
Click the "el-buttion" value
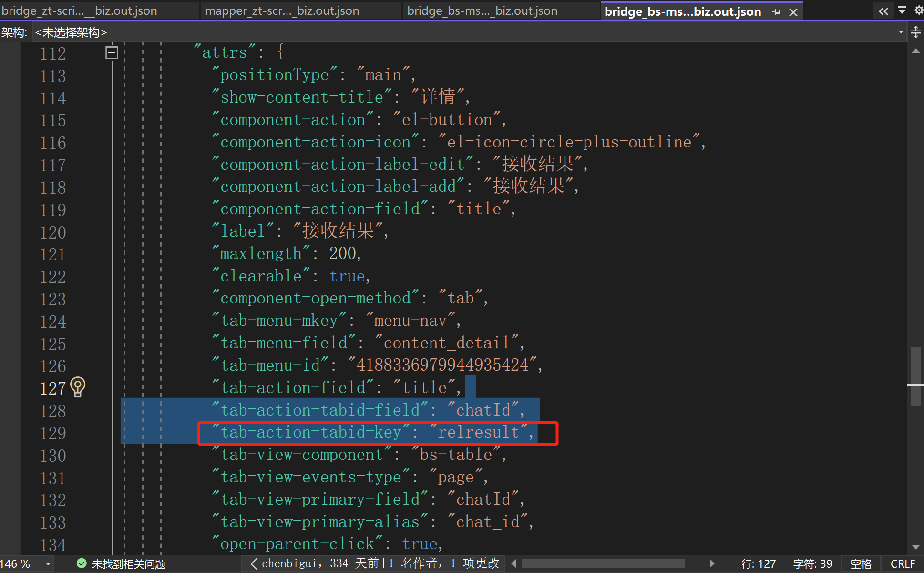[447, 119]
